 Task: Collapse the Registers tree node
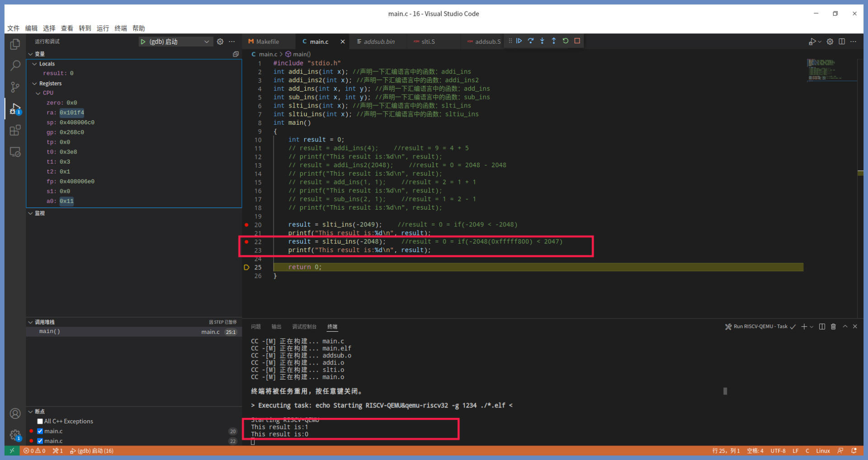[x=35, y=84]
